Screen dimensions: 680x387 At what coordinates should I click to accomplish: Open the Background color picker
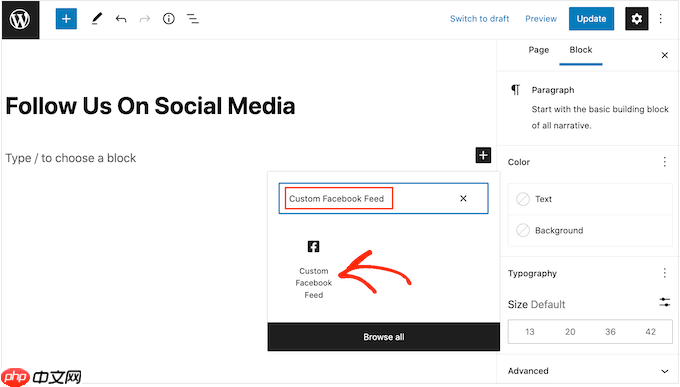[x=590, y=230]
